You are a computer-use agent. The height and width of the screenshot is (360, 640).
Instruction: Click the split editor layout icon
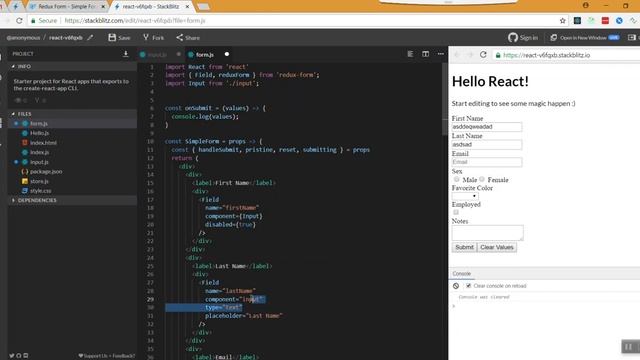click(x=425, y=54)
